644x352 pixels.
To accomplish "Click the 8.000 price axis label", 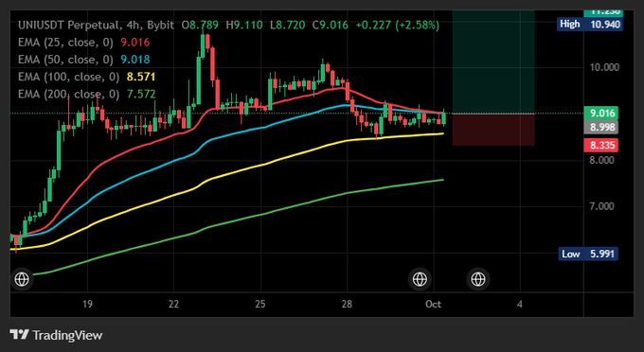I will coord(602,160).
